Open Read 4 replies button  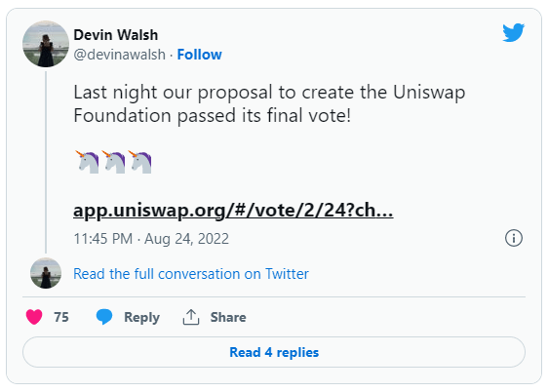point(274,352)
